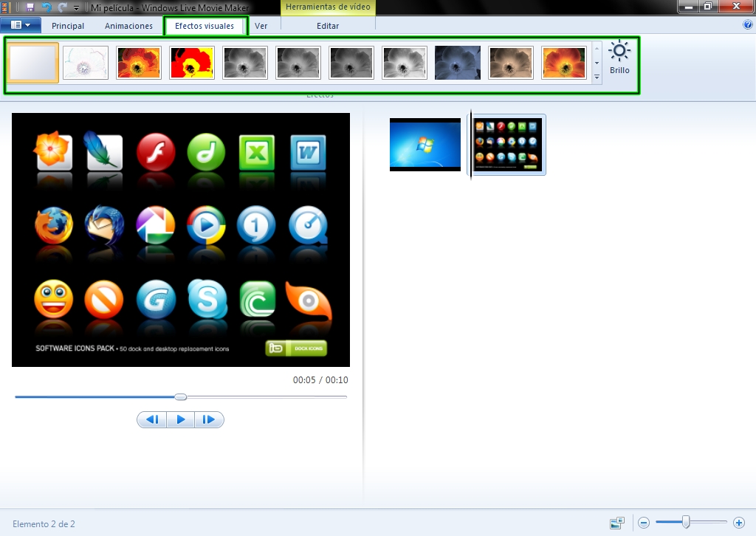Click the timeline zoom slider handle
Screen dimensions: 756x536
[686, 521]
